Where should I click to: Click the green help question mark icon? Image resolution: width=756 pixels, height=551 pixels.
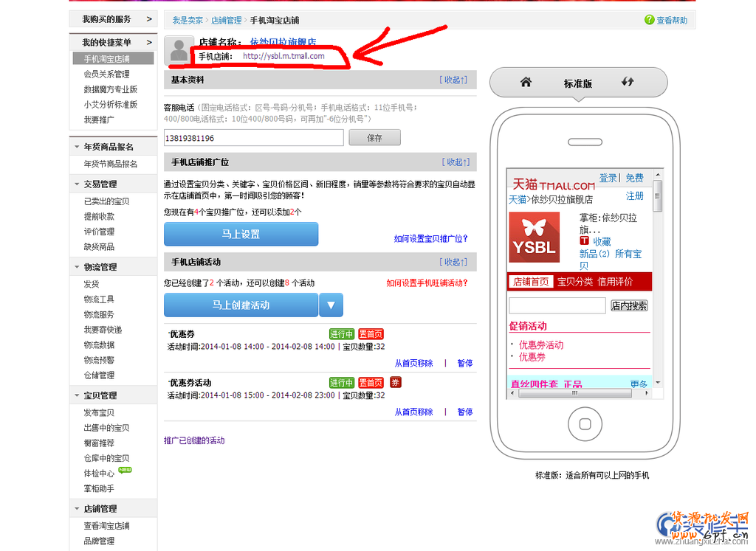[x=650, y=20]
